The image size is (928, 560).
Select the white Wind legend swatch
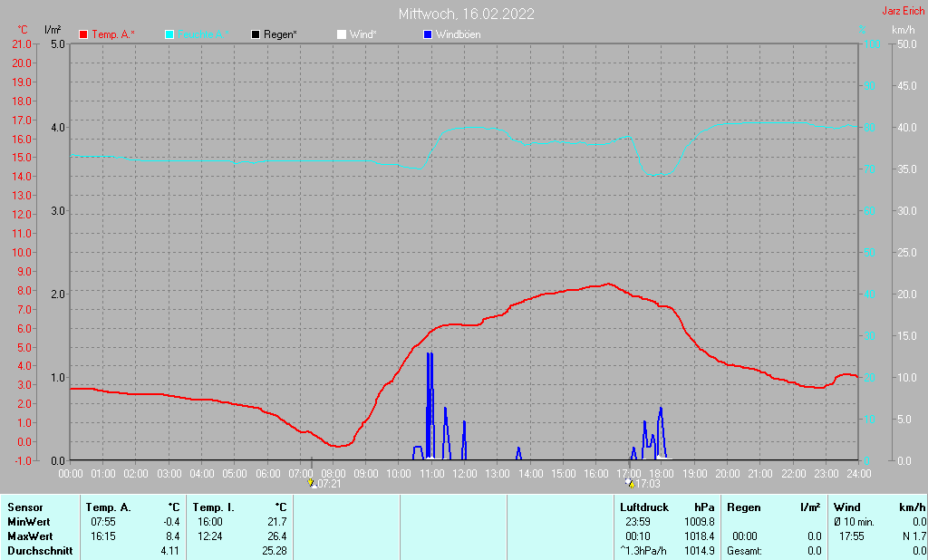coord(342,35)
